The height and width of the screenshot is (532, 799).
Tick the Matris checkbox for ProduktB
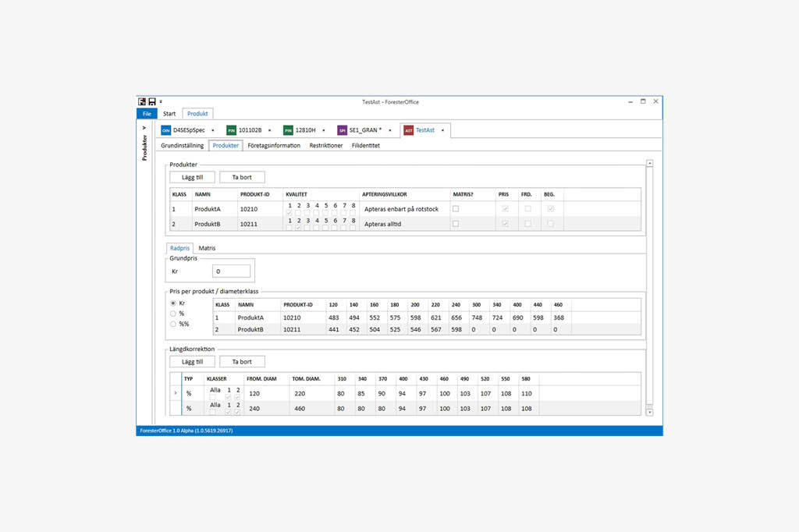click(456, 224)
